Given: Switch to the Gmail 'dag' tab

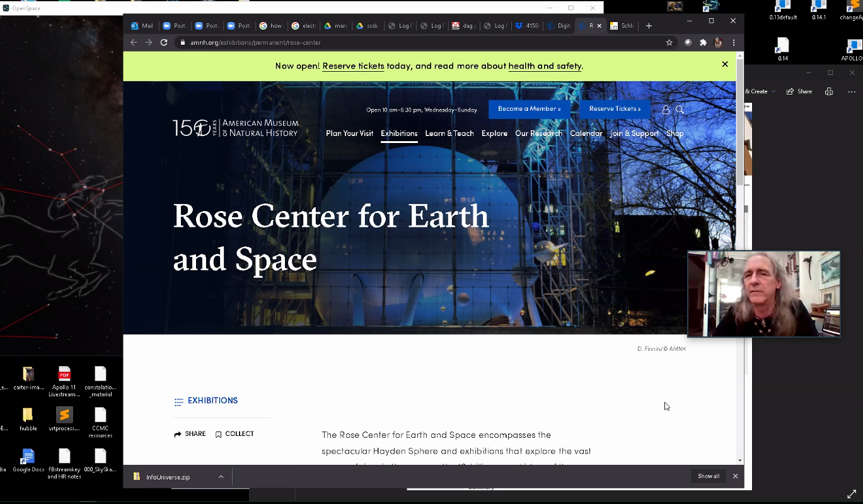Looking at the screenshot, I should click(463, 26).
